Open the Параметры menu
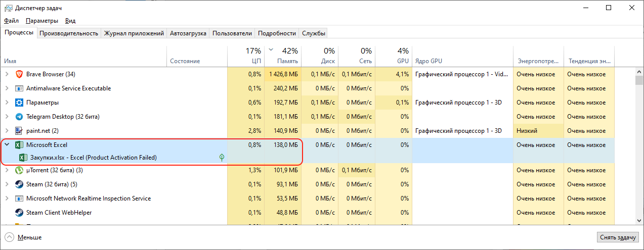644x250 pixels. click(x=42, y=21)
